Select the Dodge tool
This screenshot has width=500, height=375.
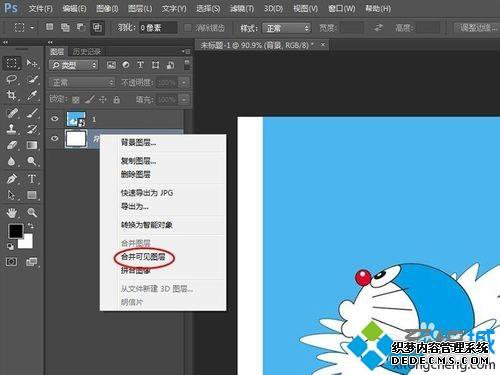[x=32, y=162]
